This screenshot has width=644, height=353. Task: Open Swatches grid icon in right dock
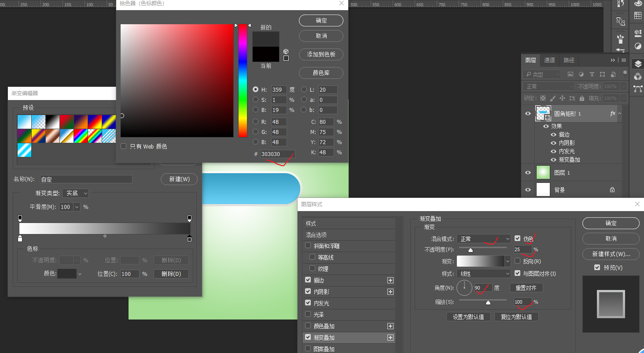(638, 15)
